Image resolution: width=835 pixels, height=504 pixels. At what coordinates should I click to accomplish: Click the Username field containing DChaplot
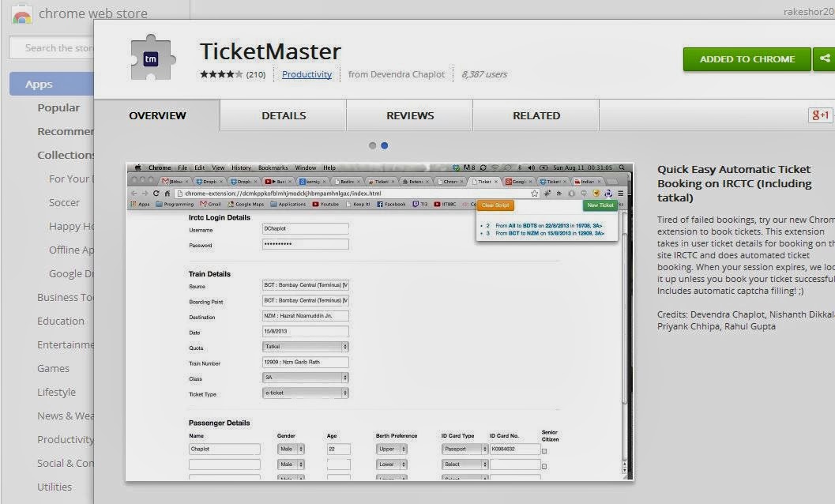(306, 228)
